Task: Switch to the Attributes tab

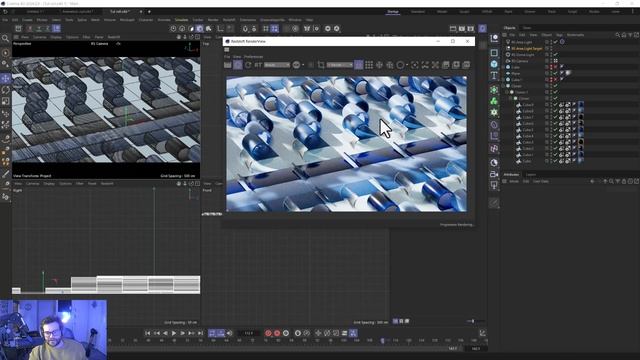Action: point(511,175)
